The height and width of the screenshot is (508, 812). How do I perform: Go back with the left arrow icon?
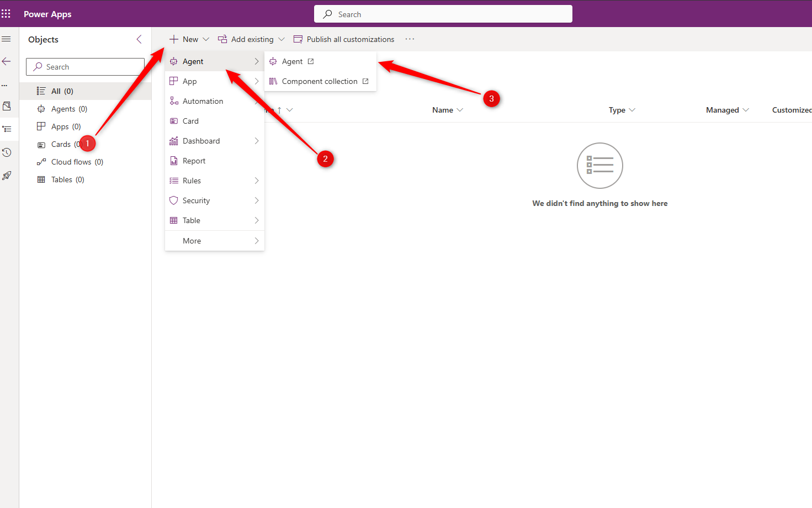7,61
